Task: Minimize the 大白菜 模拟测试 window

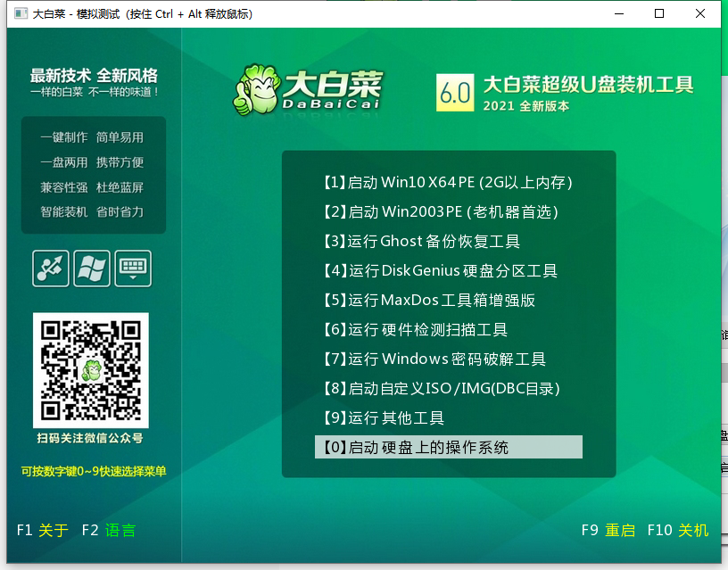Action: pos(619,13)
